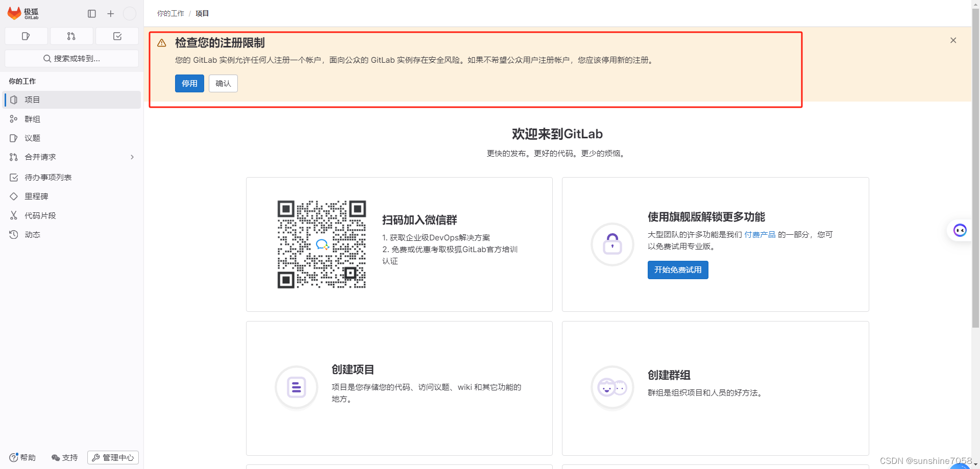
Task: Open to-do list shortcut icon
Action: 117,36
